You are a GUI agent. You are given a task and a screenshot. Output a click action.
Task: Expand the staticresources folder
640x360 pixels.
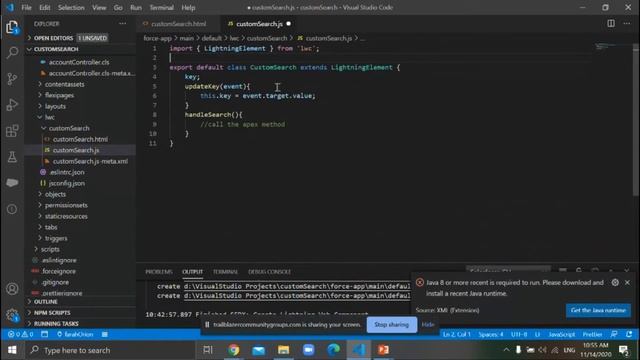[66, 216]
